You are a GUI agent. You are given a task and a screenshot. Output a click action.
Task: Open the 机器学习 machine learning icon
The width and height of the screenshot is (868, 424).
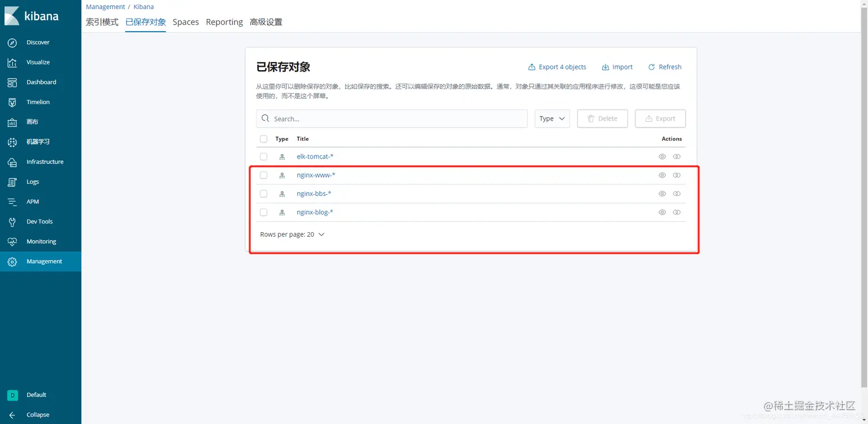click(x=12, y=142)
